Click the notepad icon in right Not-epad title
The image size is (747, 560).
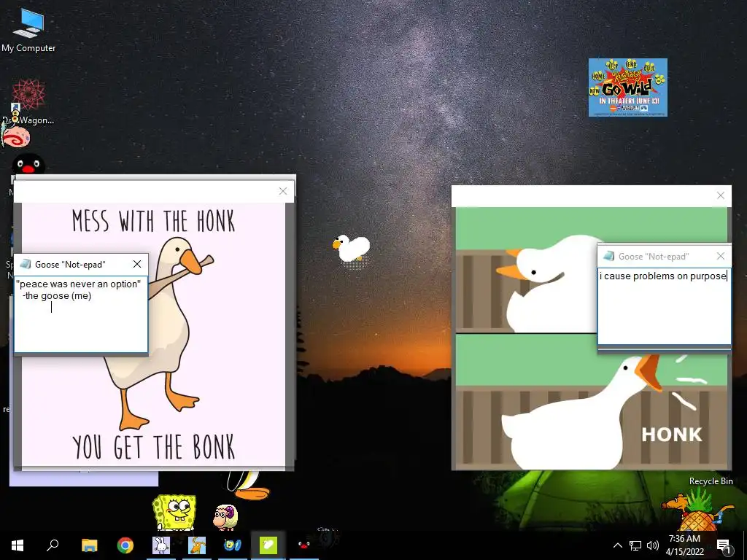608,256
